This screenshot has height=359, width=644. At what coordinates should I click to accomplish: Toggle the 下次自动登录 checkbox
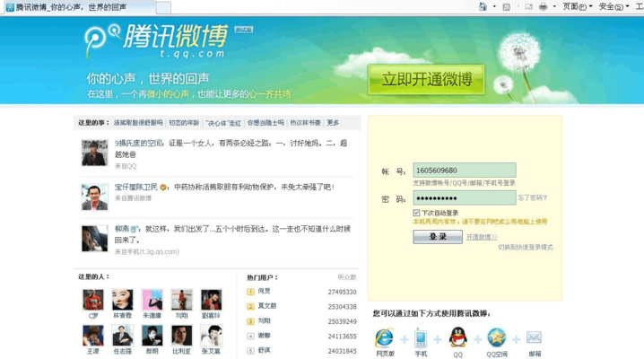click(x=416, y=213)
